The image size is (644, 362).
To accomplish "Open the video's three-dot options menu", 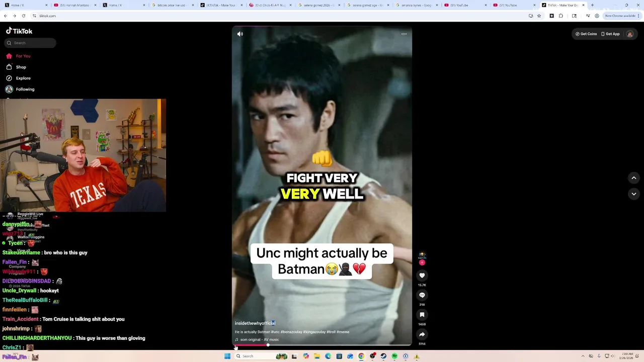I will pyautogui.click(x=404, y=34).
